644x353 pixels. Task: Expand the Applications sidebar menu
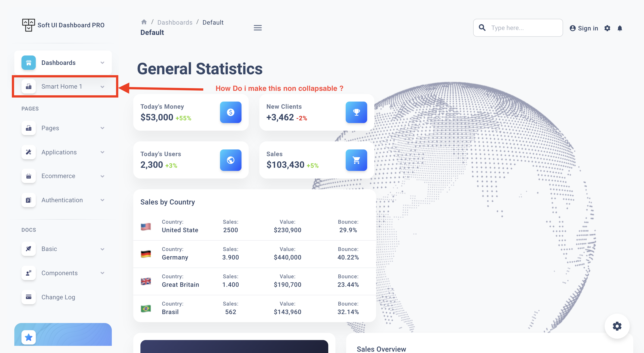(x=102, y=152)
